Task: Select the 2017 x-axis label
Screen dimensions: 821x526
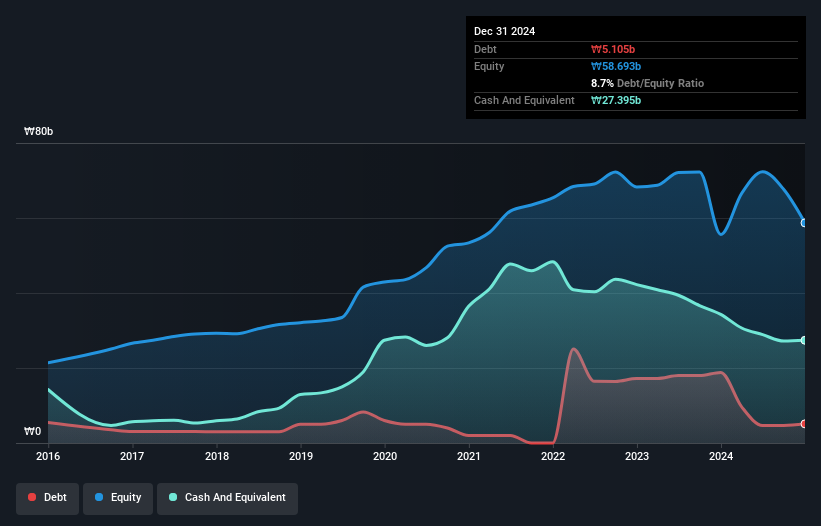Action: point(132,456)
